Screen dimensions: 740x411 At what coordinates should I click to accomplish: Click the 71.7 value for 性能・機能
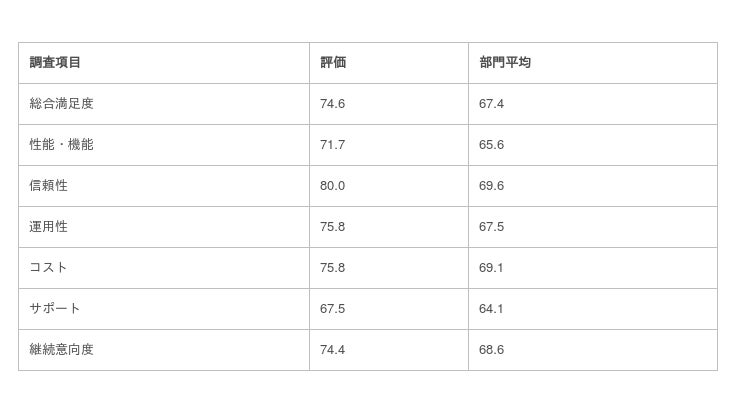(x=332, y=145)
